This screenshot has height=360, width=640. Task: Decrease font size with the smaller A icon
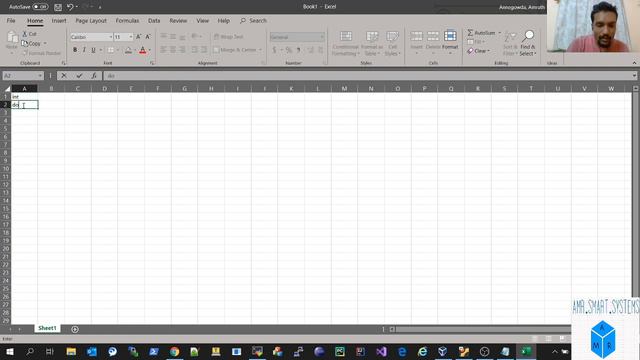click(x=148, y=37)
